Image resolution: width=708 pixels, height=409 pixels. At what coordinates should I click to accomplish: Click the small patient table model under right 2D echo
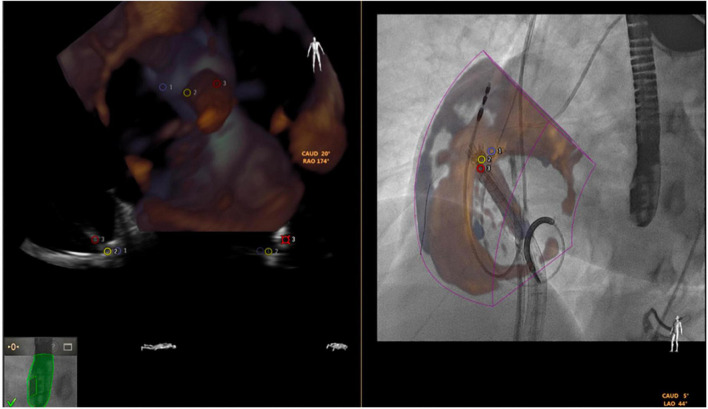click(x=339, y=347)
